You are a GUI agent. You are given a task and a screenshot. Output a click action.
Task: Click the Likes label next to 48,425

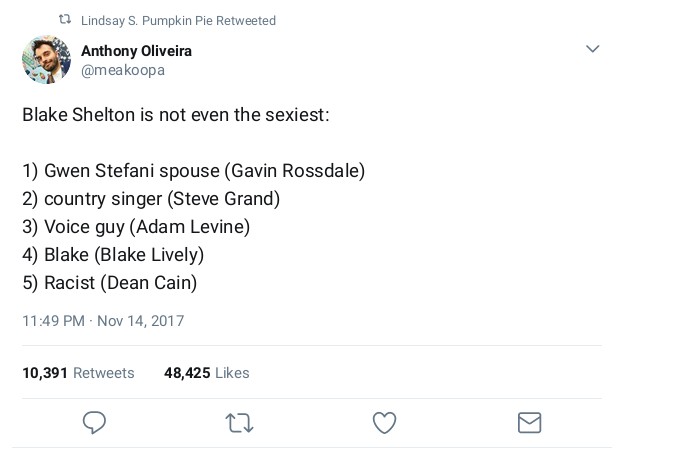pos(232,373)
